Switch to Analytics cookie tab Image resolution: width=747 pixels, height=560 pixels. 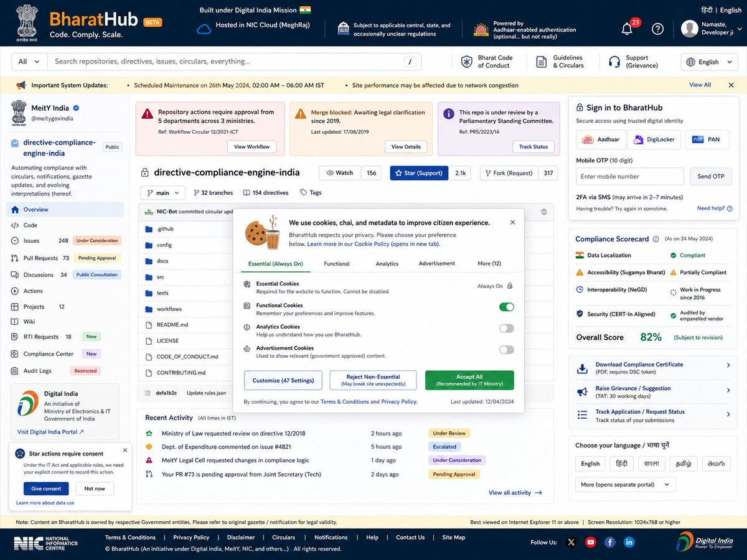[x=387, y=264]
